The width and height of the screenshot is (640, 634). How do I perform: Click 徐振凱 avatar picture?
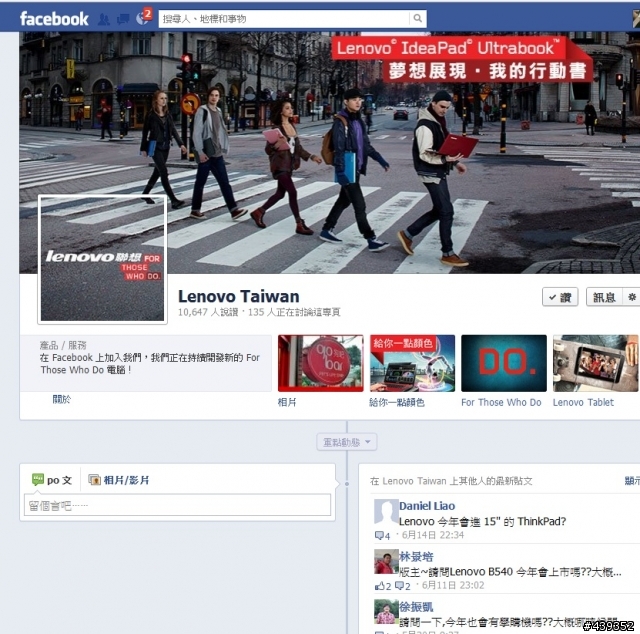click(x=386, y=612)
